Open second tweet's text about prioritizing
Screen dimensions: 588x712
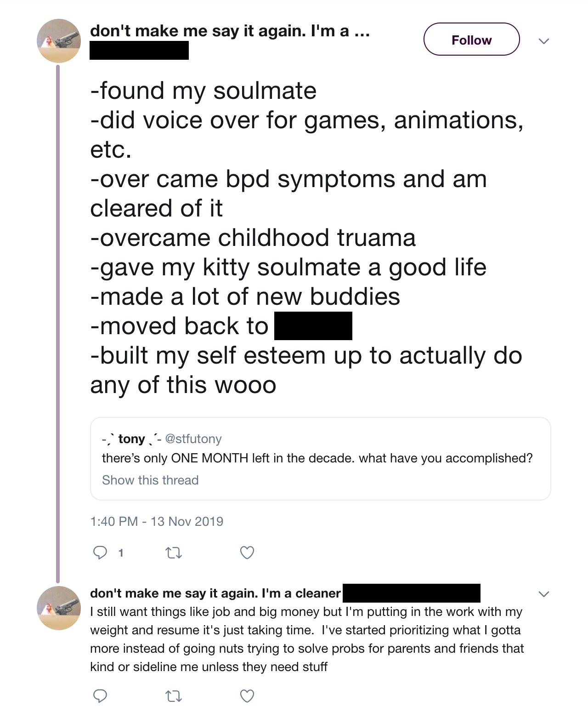point(307,639)
